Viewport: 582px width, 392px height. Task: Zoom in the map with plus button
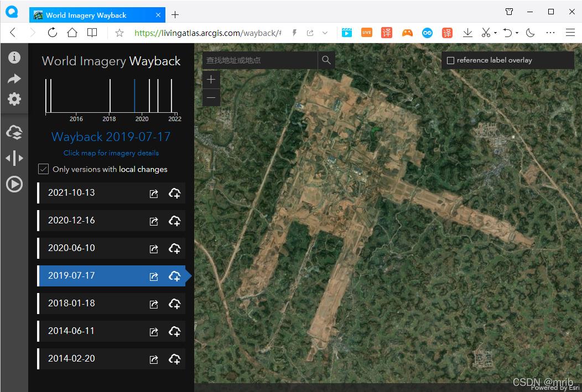coord(211,80)
